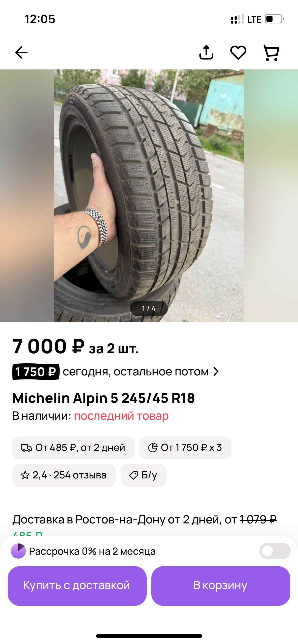298x644 pixels.
Task: Open the tire product photo
Action: pos(149,196)
